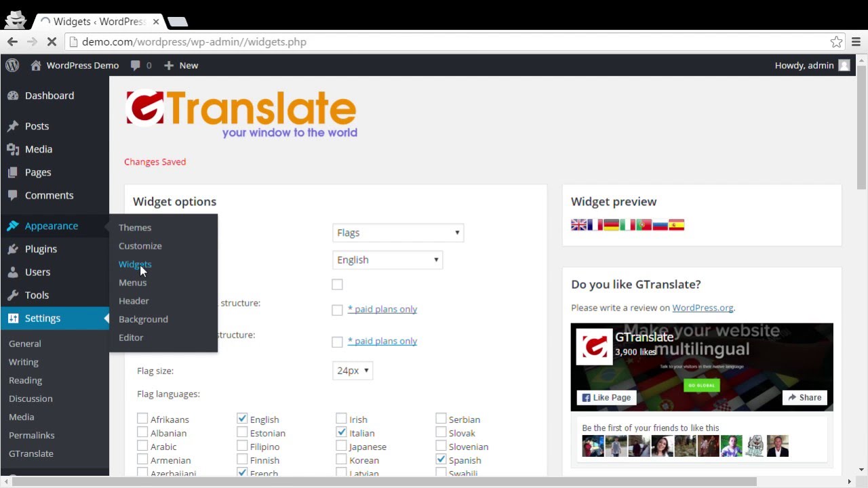Viewport: 868px width, 488px height.
Task: Click the Settings sliders icon in sidebar
Action: (x=13, y=318)
